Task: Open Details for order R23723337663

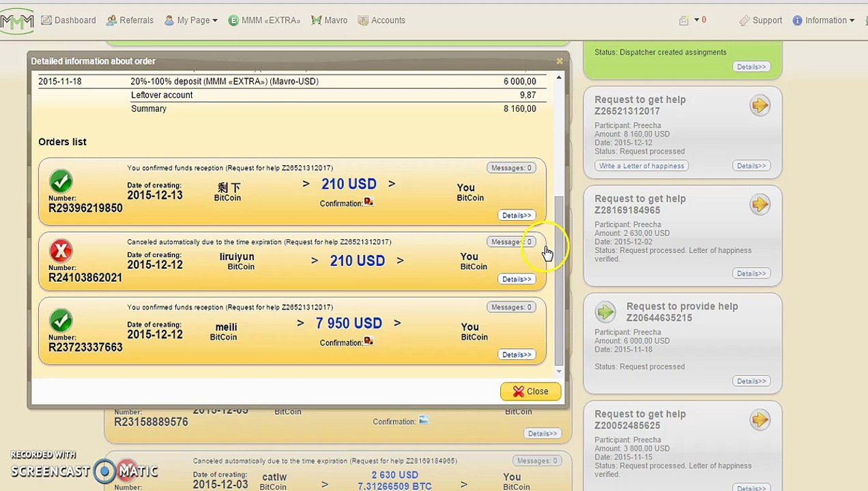Action: tap(517, 355)
